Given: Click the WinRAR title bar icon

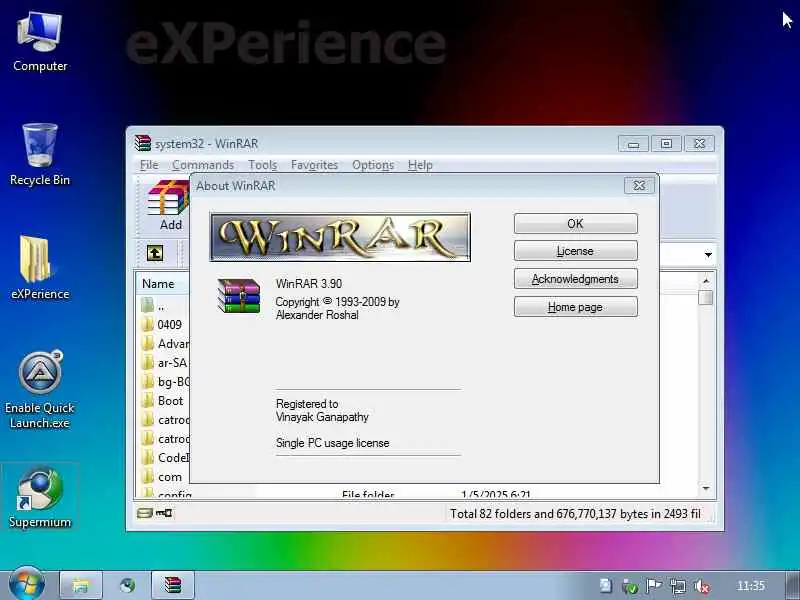Looking at the screenshot, I should [x=143, y=143].
